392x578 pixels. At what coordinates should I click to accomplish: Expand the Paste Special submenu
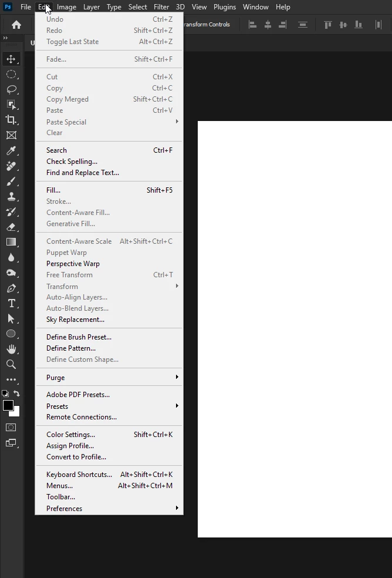109,122
